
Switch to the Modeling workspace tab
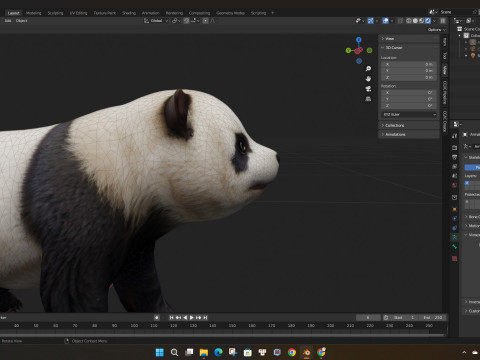[x=34, y=13]
